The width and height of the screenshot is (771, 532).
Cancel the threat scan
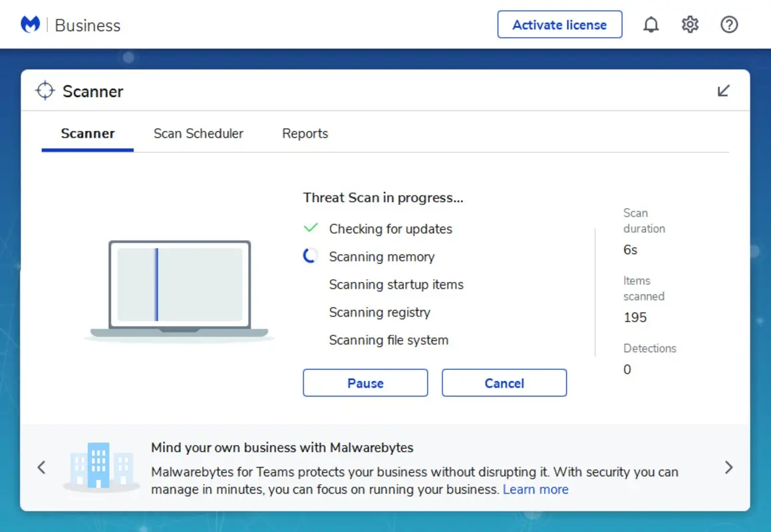point(504,382)
